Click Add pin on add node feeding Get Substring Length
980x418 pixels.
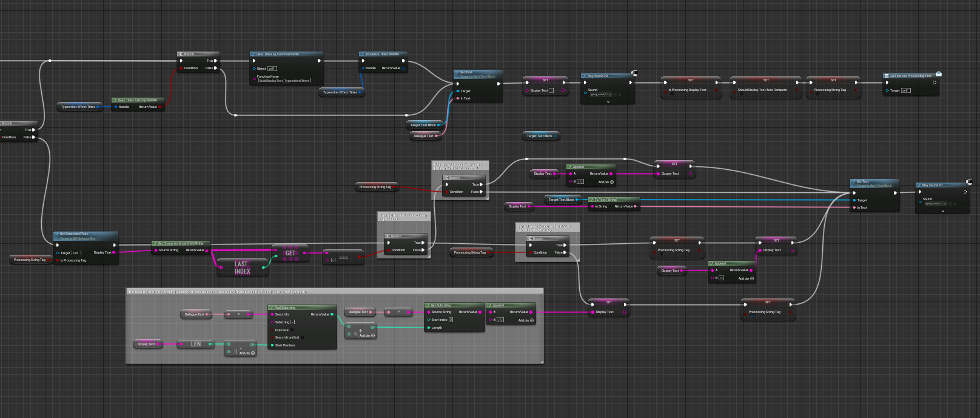click(367, 335)
